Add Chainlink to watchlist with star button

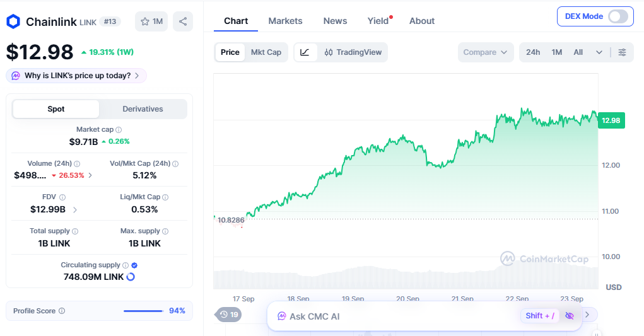[x=151, y=21]
